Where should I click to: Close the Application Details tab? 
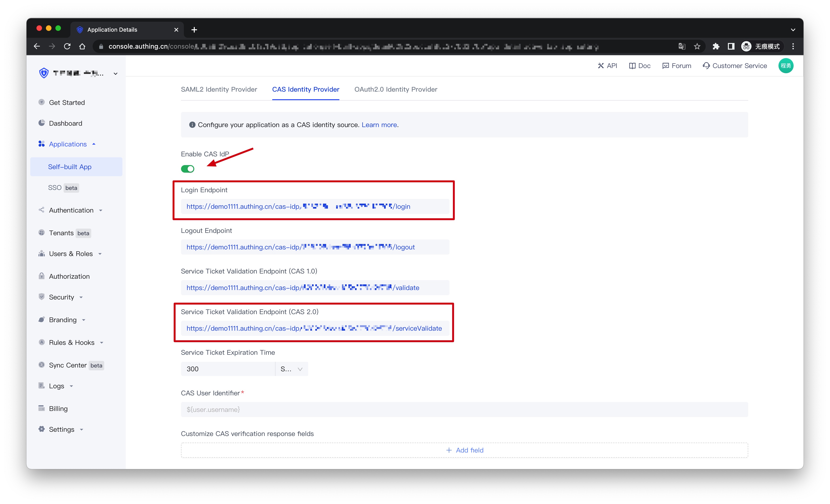(176, 30)
